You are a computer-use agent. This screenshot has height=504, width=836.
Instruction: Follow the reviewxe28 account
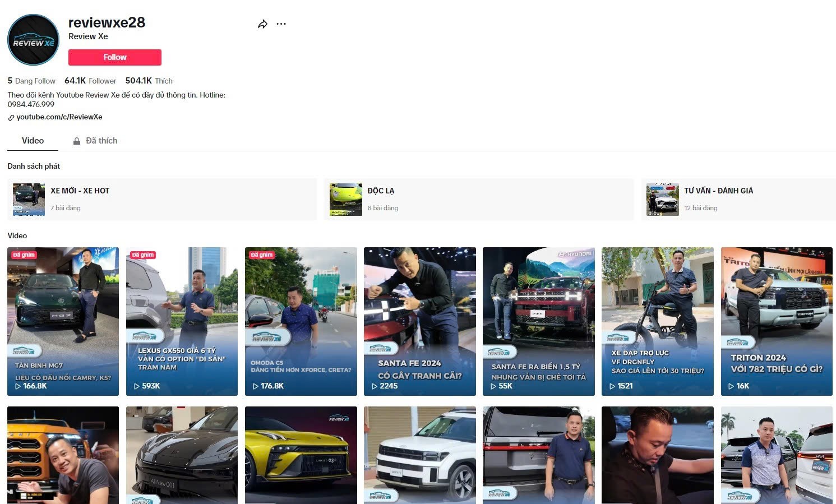pos(115,57)
